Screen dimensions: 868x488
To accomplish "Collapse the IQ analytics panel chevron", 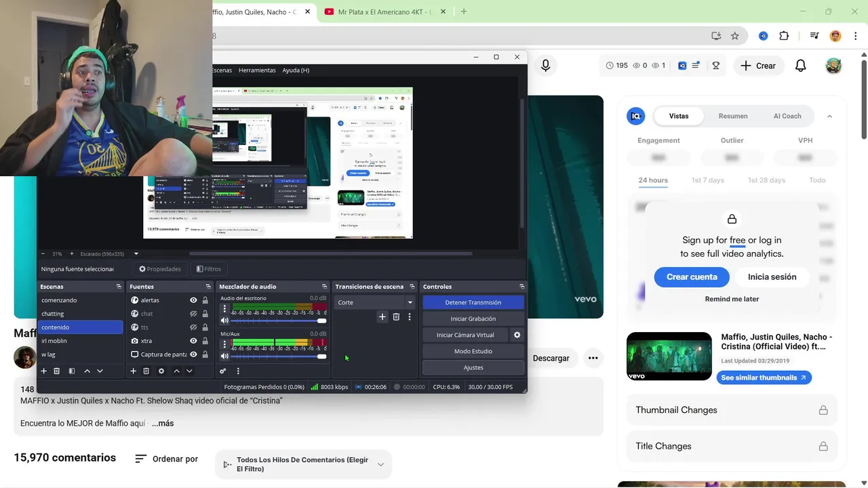I will (x=829, y=117).
